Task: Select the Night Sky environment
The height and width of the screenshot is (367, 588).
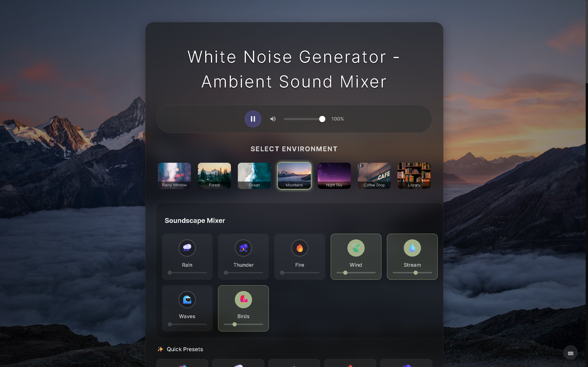Action: (x=334, y=176)
